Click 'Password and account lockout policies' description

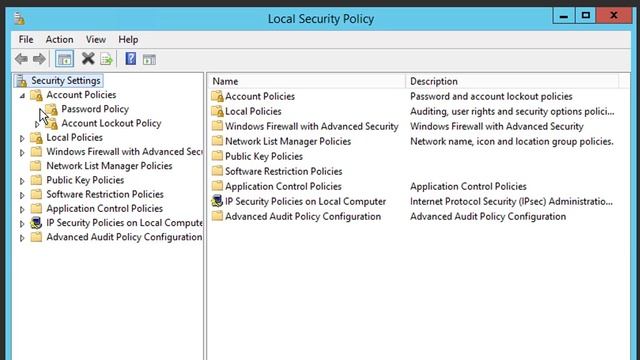click(x=491, y=96)
